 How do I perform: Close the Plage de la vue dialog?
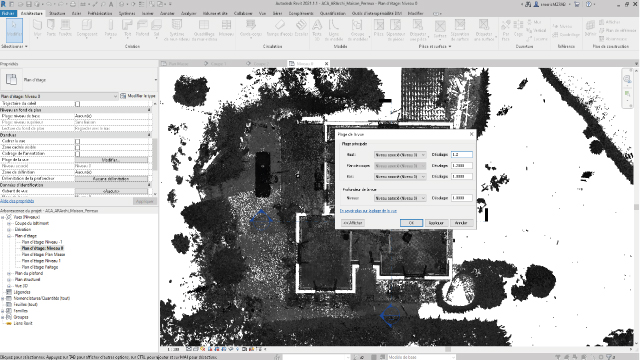click(471, 134)
